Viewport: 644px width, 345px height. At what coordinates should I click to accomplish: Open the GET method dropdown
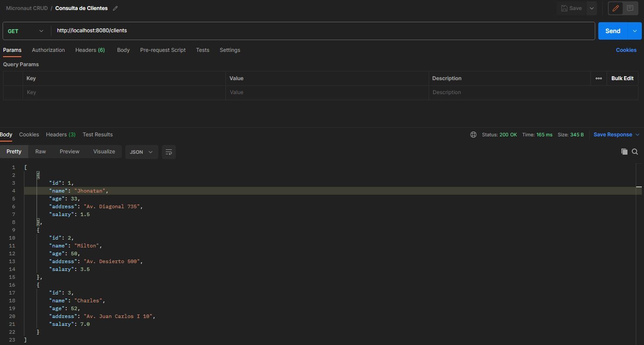click(26, 31)
